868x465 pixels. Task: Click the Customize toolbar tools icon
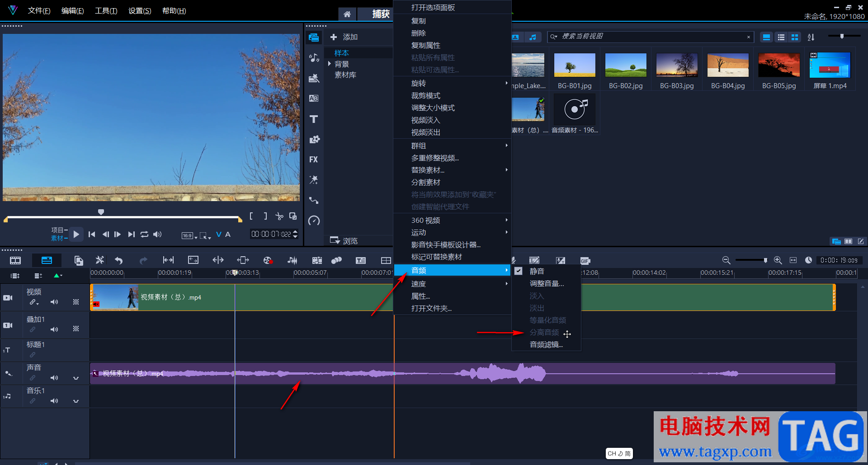click(100, 260)
